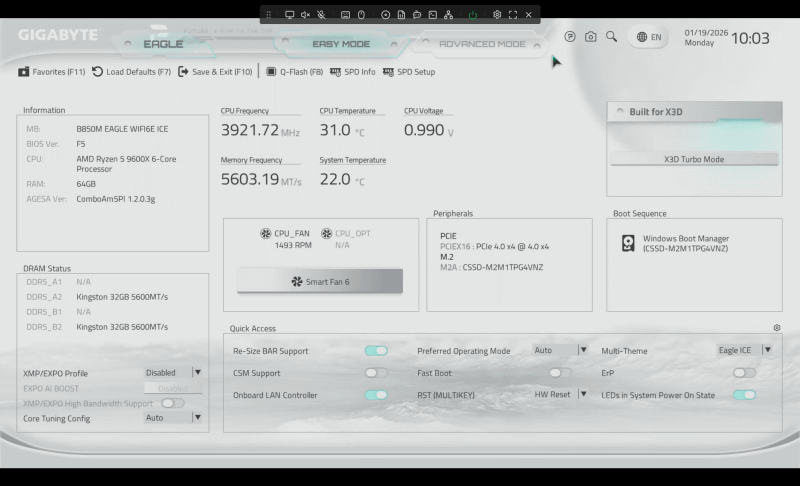Click the document chart icon in KVM toolbar
The height and width of the screenshot is (486, 800).
[x=402, y=15]
